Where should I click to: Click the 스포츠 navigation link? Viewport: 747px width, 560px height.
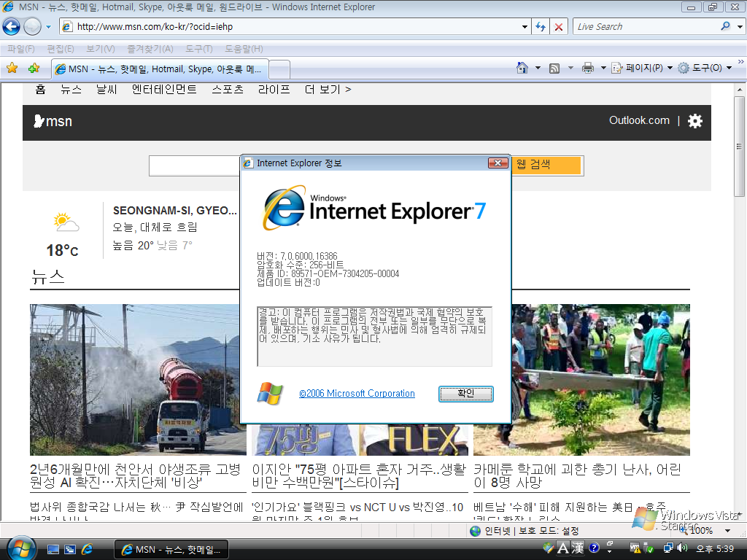coord(228,89)
